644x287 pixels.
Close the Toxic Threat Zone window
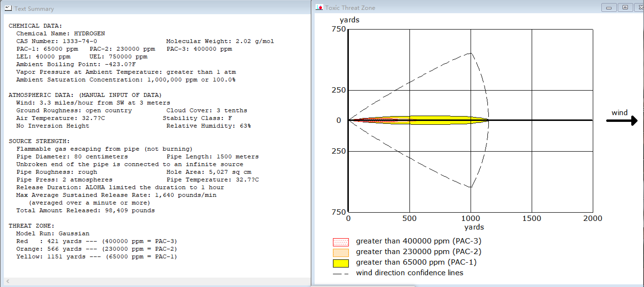pos(640,7)
